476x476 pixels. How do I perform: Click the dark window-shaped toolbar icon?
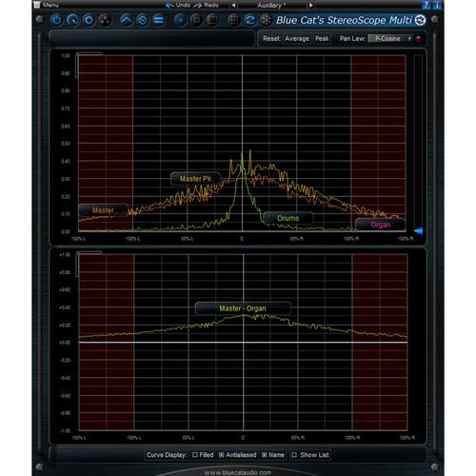(x=212, y=20)
